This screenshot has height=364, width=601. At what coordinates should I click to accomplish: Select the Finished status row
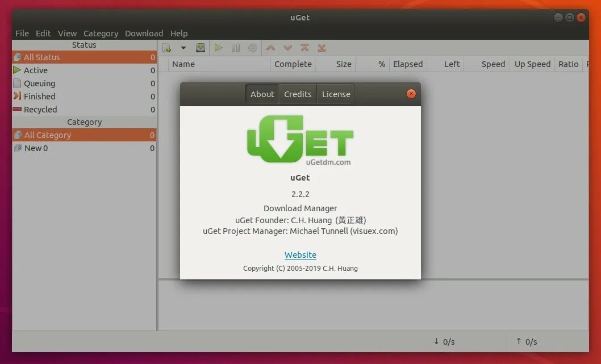pos(84,96)
